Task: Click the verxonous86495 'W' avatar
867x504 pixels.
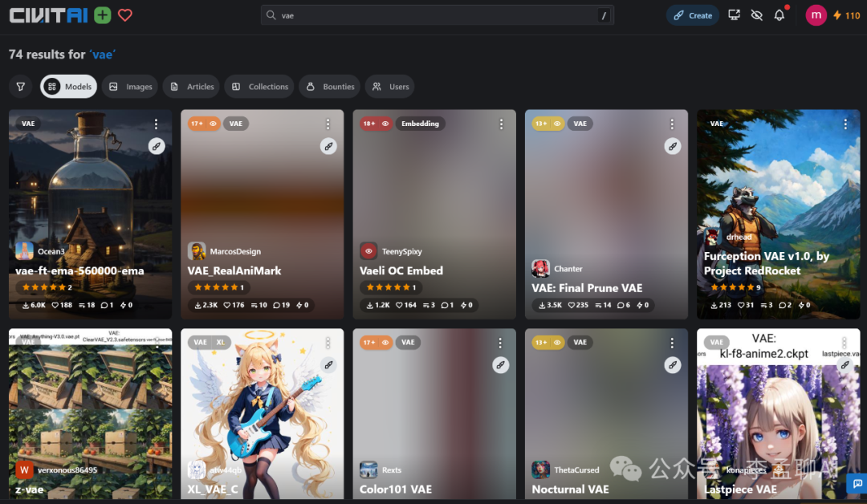Action: pos(24,469)
